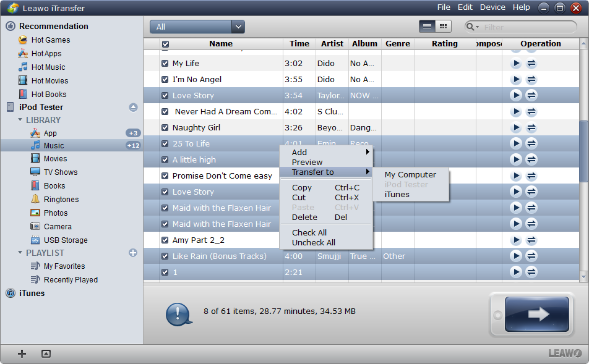The height and width of the screenshot is (364, 589).
Task: Click the add plus icon at bottom left
Action: [22, 353]
